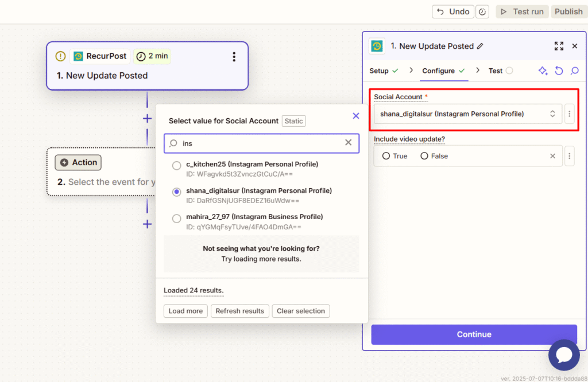Image resolution: width=588 pixels, height=382 pixels.
Task: Close the Social Account value picker
Action: (356, 116)
